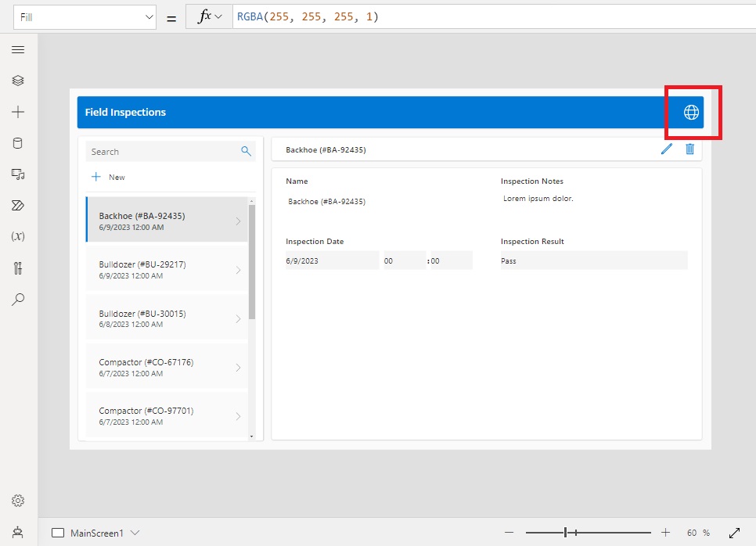The width and height of the screenshot is (756, 546).
Task: Open the MainScreen1 screen selector chevron
Action: tap(135, 533)
